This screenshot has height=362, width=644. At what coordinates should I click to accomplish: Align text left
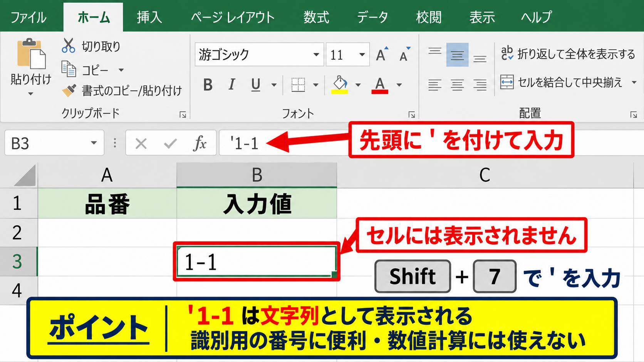click(435, 85)
